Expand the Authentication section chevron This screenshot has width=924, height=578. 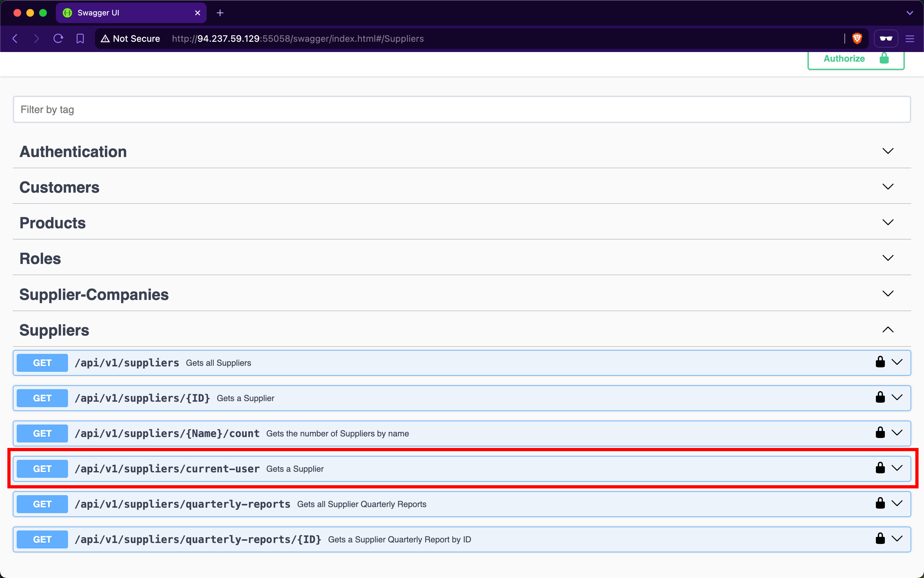point(888,151)
